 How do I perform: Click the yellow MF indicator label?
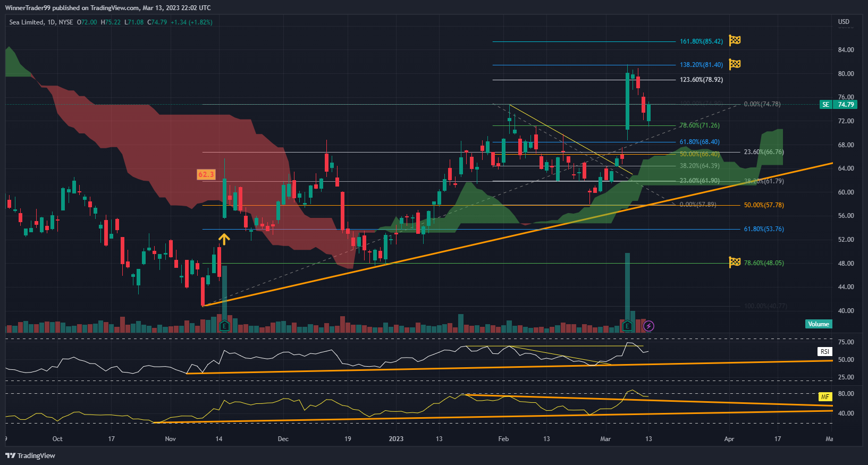pos(825,397)
